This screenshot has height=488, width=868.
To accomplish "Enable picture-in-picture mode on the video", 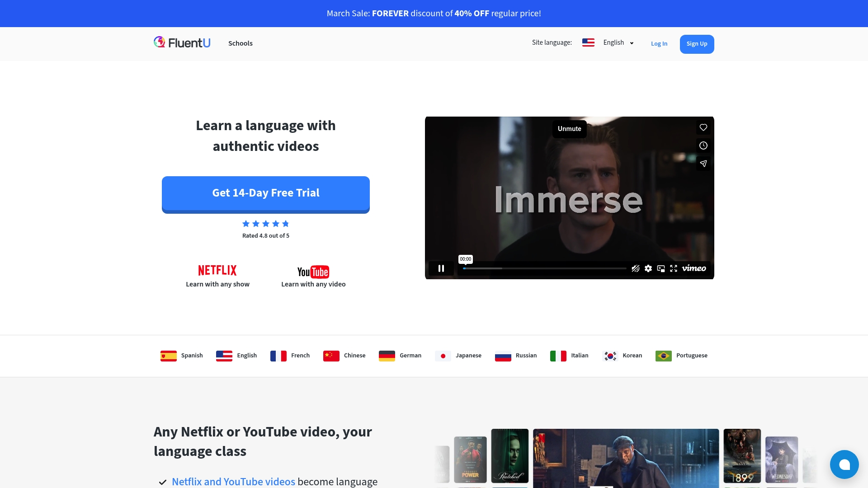I will (661, 268).
